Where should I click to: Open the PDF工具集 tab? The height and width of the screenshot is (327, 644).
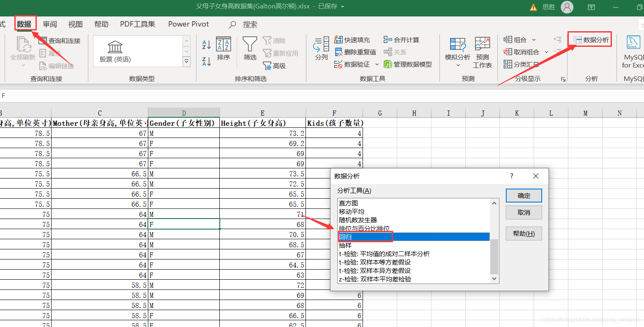[138, 24]
